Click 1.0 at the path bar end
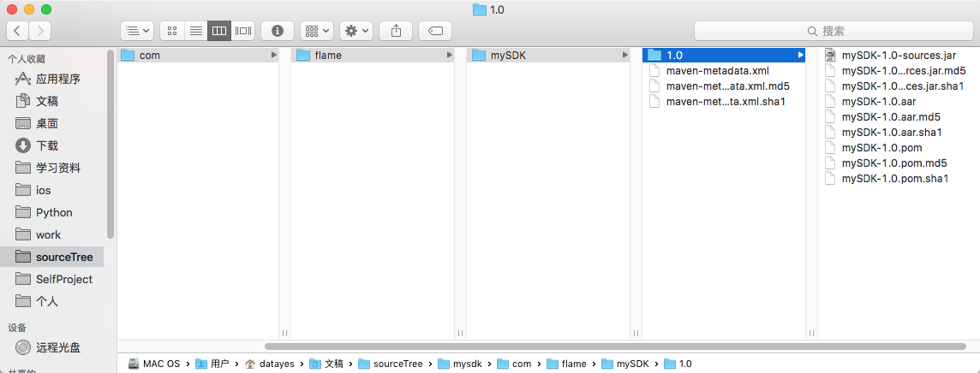 coord(678,364)
